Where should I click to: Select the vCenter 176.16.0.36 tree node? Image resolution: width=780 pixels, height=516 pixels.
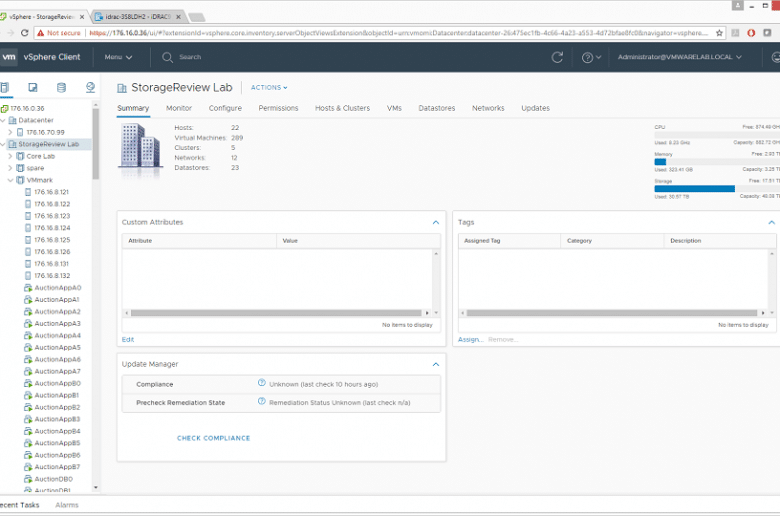click(x=27, y=108)
